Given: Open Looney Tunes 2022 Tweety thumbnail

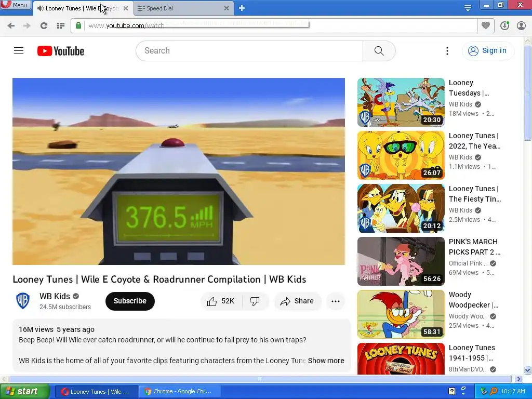Looking at the screenshot, I should (x=401, y=155).
